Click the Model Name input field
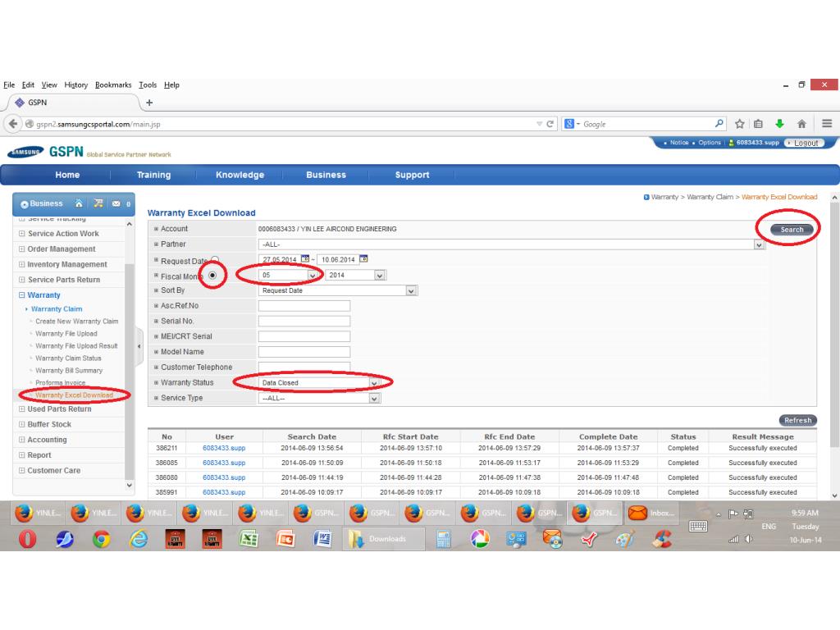The width and height of the screenshot is (840, 630). tap(304, 352)
